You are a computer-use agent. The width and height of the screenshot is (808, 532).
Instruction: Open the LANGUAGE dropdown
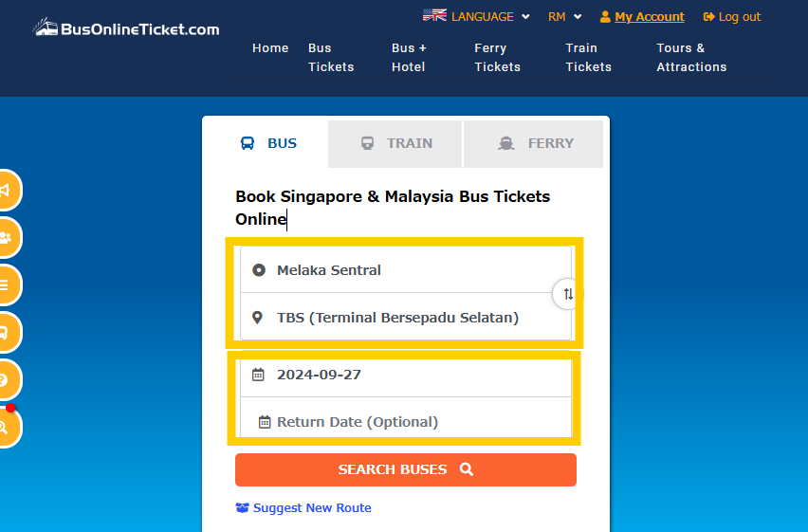(x=476, y=16)
